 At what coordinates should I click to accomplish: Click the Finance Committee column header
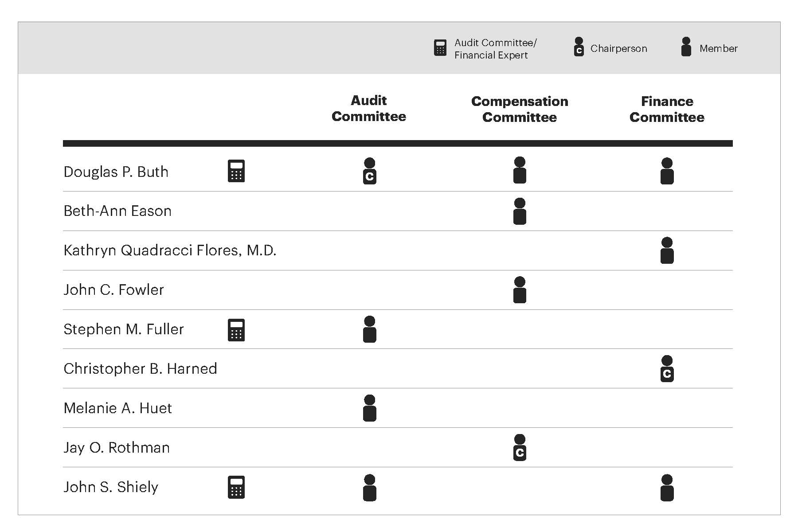click(x=667, y=109)
